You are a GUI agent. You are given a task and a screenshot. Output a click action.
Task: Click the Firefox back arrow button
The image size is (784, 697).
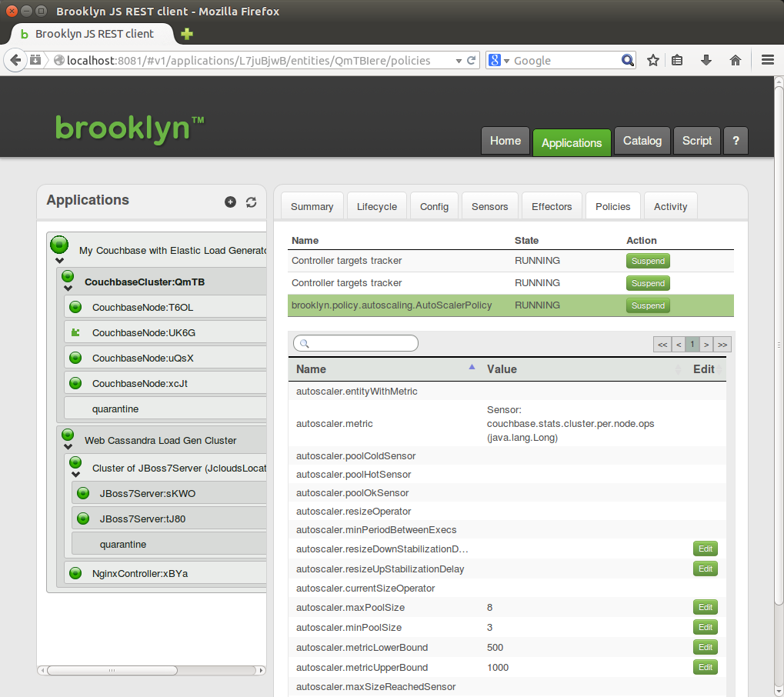(15, 61)
